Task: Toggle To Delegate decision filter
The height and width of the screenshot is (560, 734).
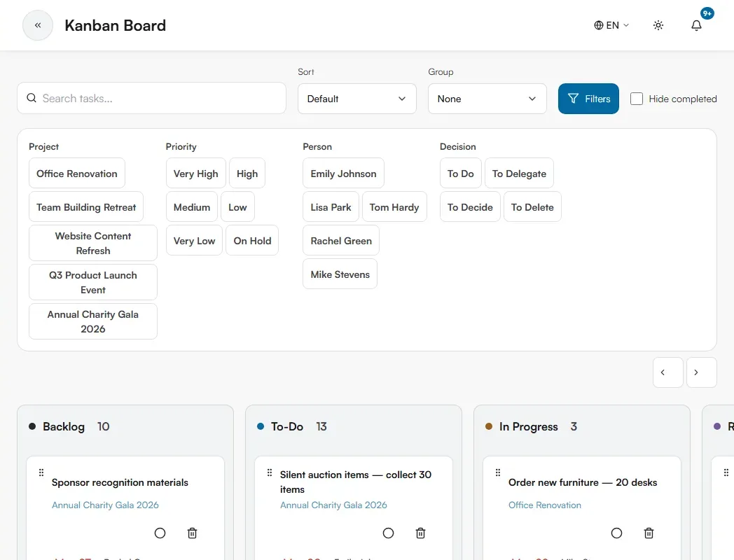Action: click(519, 174)
